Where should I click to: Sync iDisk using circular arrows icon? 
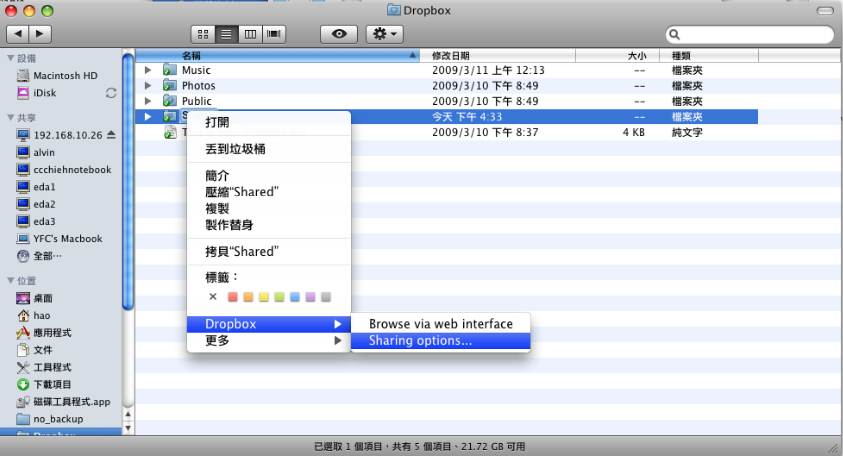111,93
